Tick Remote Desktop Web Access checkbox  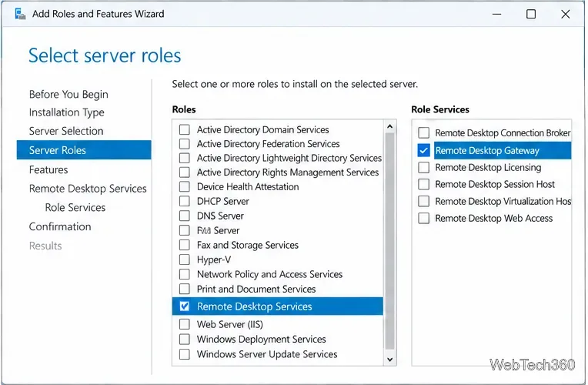(x=423, y=219)
